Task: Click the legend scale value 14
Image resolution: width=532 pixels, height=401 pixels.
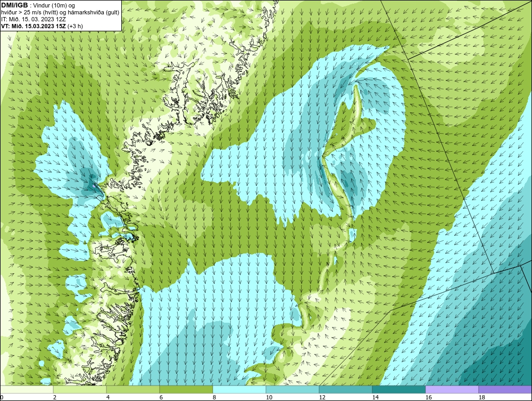Action: point(375,397)
